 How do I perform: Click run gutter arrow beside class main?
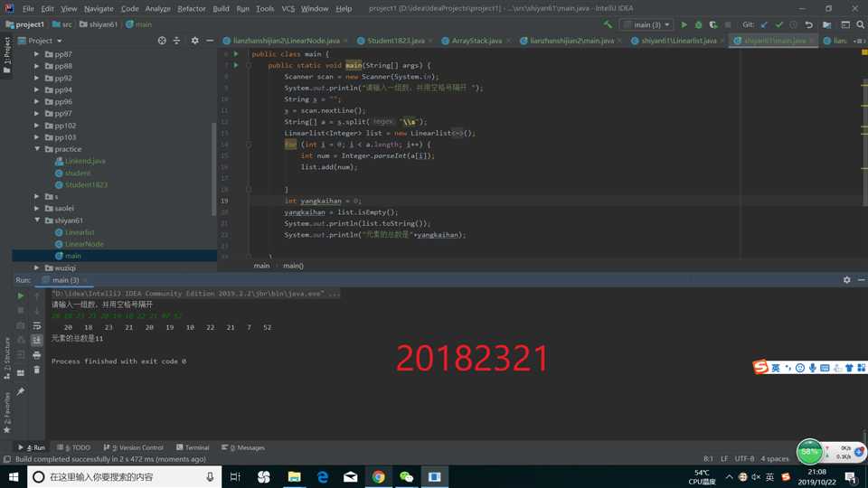pyautogui.click(x=236, y=53)
